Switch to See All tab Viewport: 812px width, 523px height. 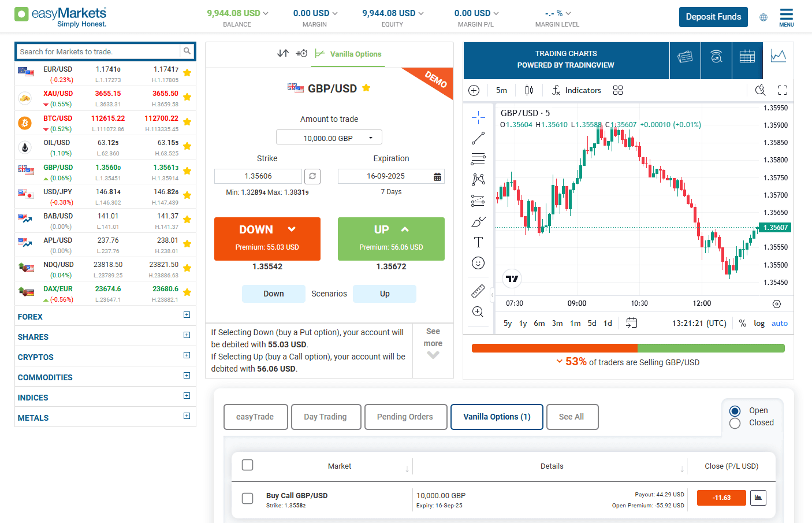(x=572, y=417)
